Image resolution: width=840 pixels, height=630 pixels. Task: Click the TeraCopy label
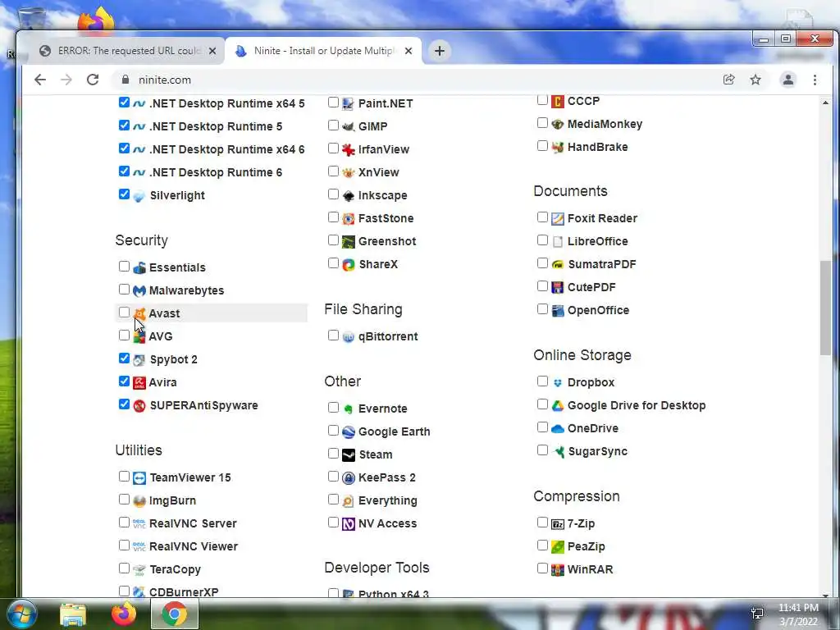(176, 569)
